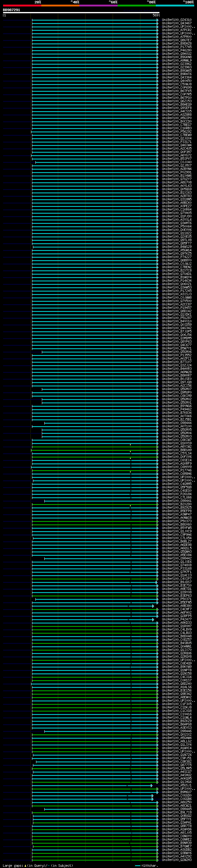This screenshot has width=197, height=868.
Task: Click the UniRef100_B8R1A9 label
Action: pos(177,450)
